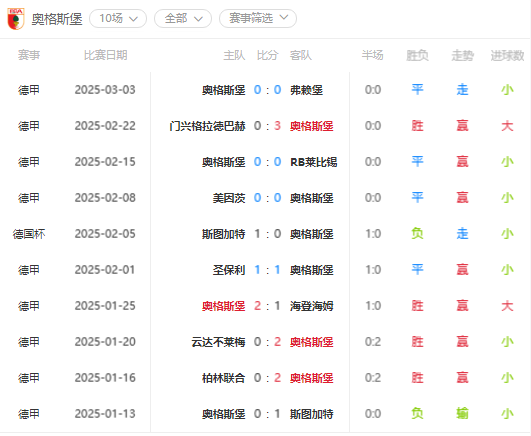Click the 0:3 score of 门兴格拉德巴赫 match

pyautogui.click(x=267, y=126)
